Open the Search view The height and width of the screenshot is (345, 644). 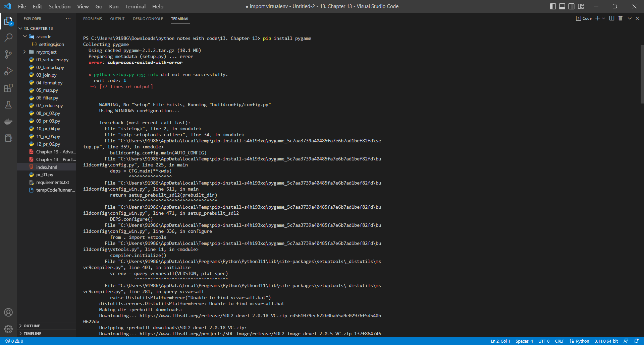pyautogui.click(x=8, y=38)
